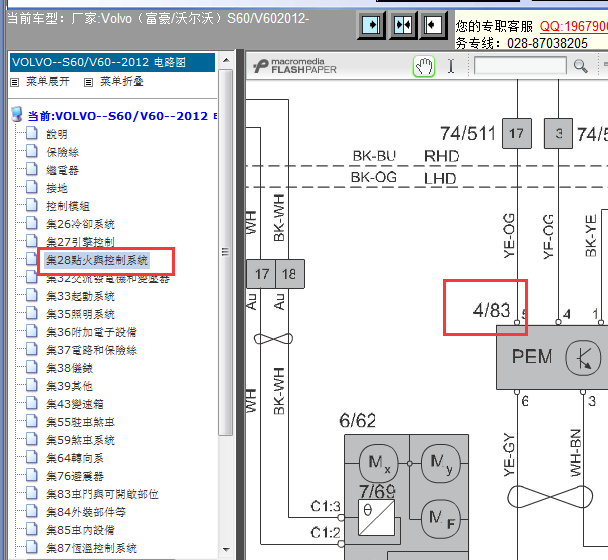This screenshot has height=560, width=608.
Task: Open 集33起動系統 in the tree
Action: 80,296
